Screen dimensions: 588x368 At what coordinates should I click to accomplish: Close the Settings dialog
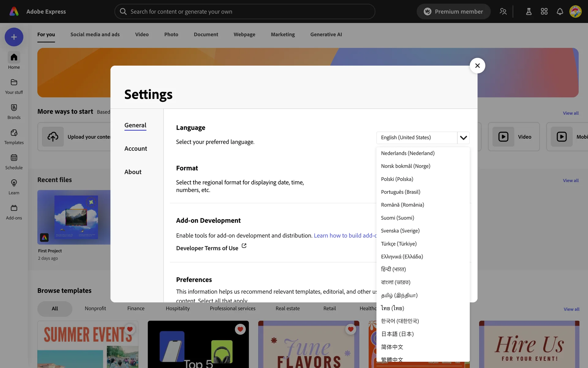tap(477, 66)
